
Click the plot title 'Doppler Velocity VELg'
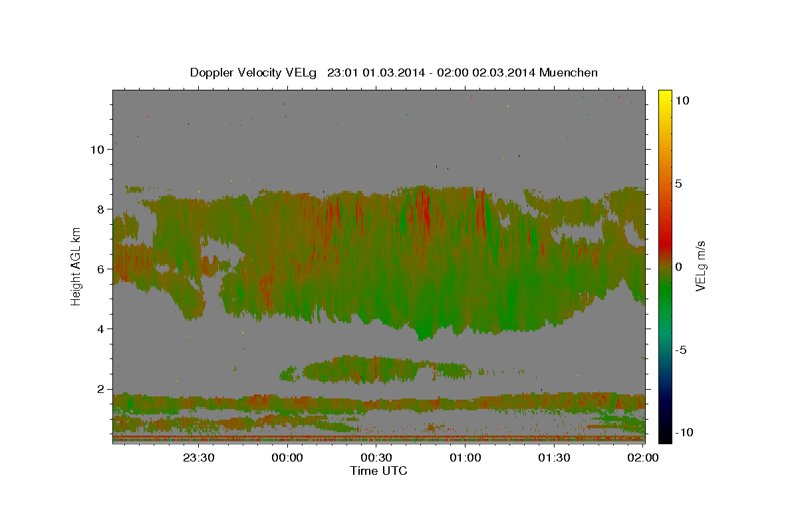(255, 72)
